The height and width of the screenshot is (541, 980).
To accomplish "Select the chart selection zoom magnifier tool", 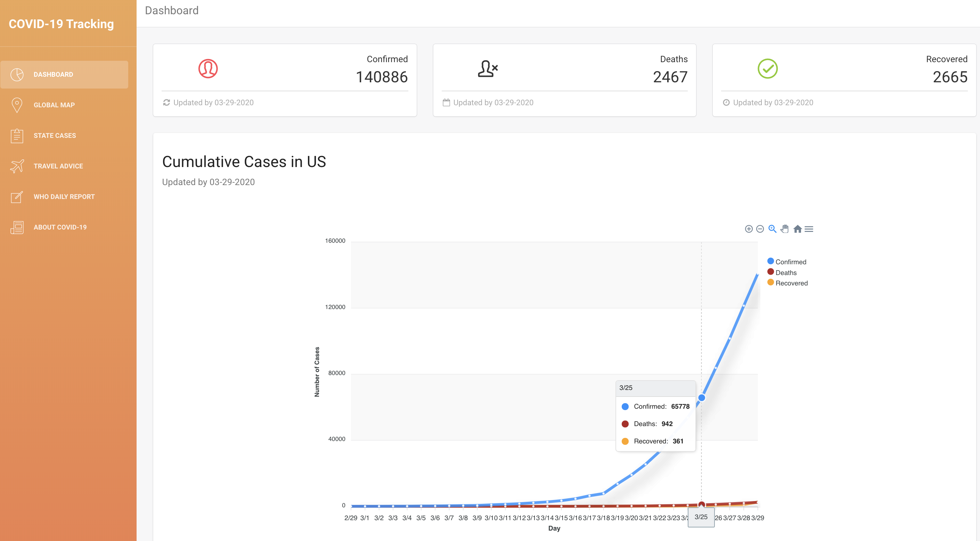I will [x=772, y=229].
